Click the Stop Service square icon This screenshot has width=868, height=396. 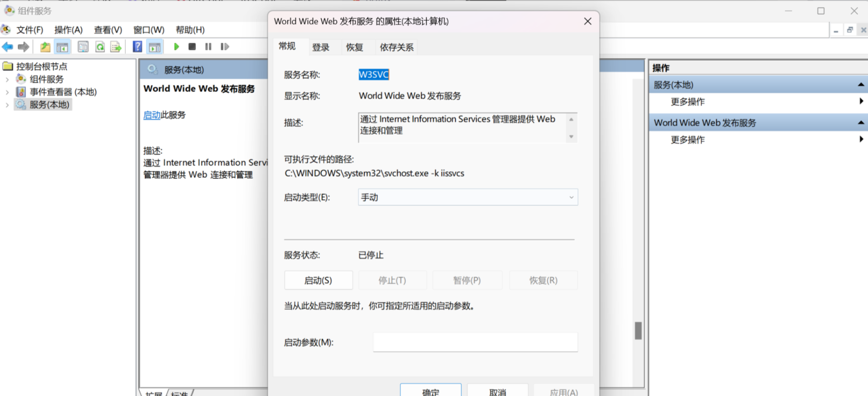point(192,46)
